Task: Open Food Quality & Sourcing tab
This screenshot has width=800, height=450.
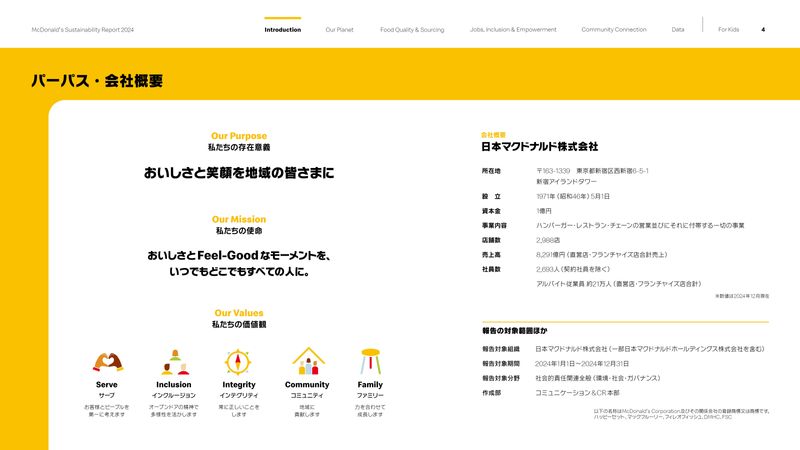Action: pyautogui.click(x=412, y=30)
